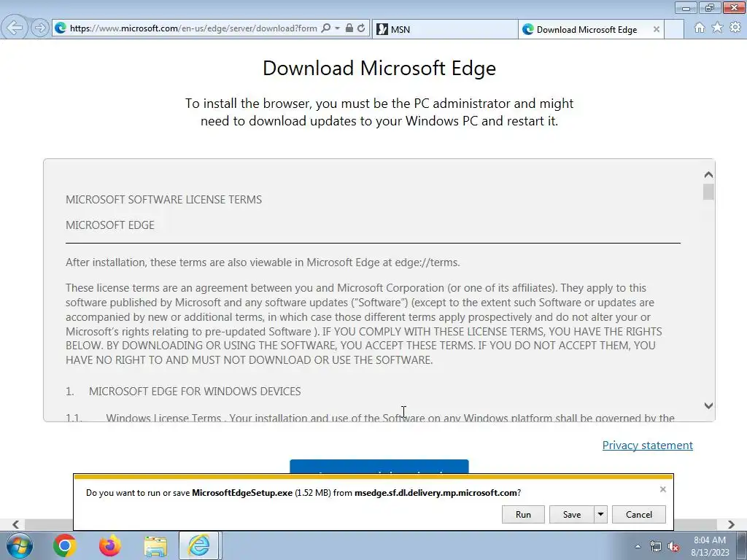The width and height of the screenshot is (747, 560).
Task: Show hidden system tray icons
Action: click(x=638, y=546)
